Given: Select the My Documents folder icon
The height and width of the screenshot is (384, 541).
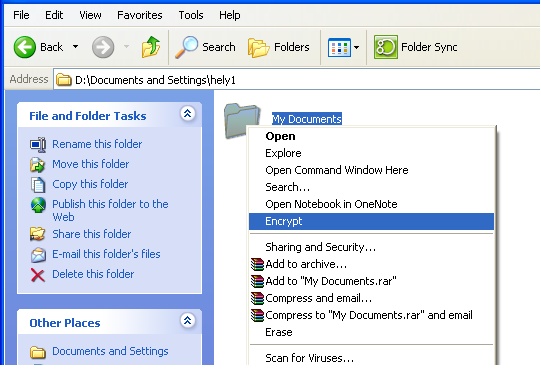Looking at the screenshot, I should (242, 121).
